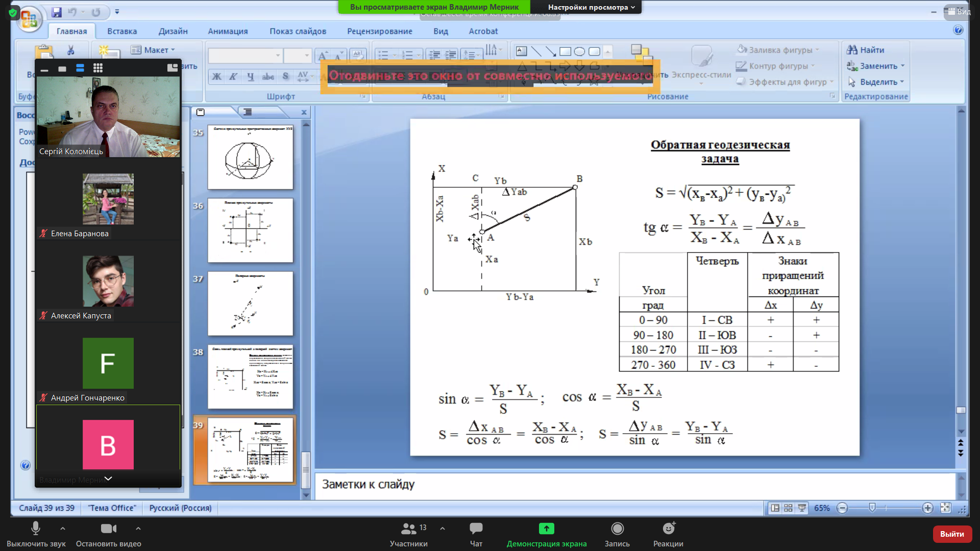Mute microphone (Выключить звук)

[36, 529]
